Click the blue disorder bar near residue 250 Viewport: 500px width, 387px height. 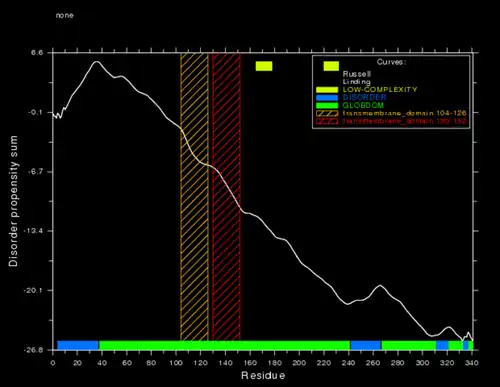[366, 345]
